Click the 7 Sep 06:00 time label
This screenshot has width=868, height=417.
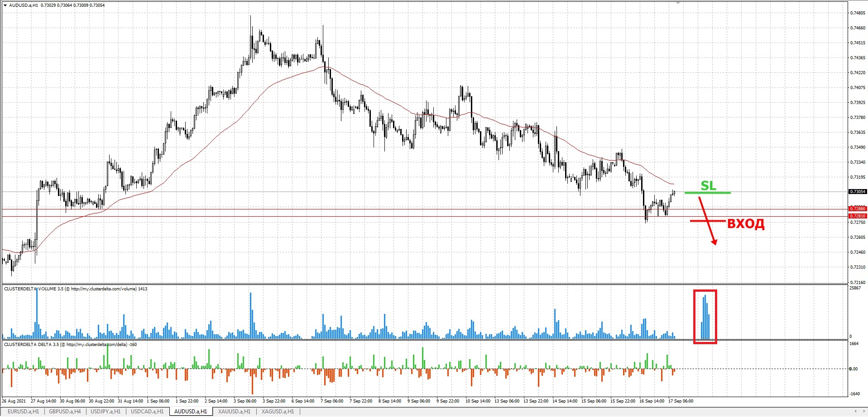tap(332, 401)
